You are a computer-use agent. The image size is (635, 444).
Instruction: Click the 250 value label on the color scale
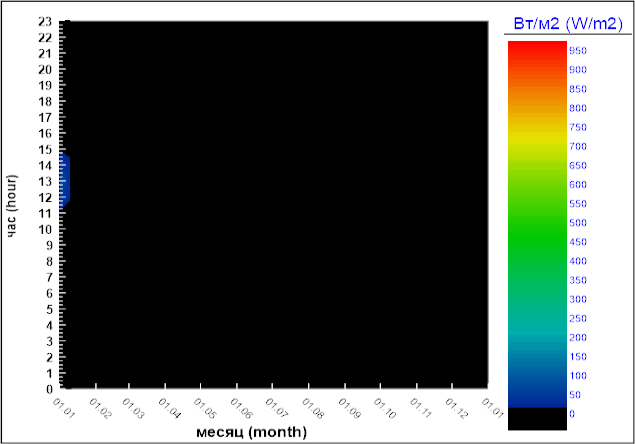[577, 318]
